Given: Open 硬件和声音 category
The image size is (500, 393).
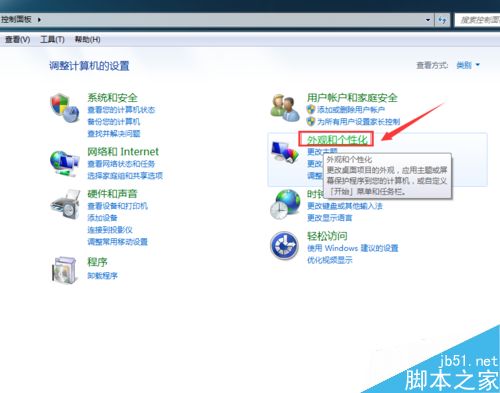Looking at the screenshot, I should point(112,194).
